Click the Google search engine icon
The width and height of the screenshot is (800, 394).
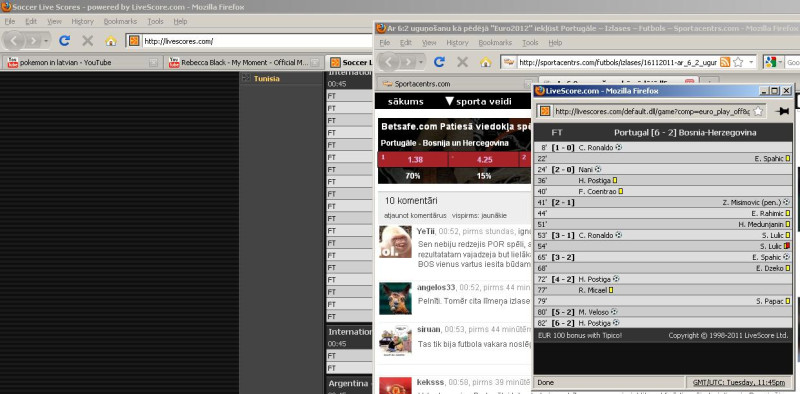771,62
